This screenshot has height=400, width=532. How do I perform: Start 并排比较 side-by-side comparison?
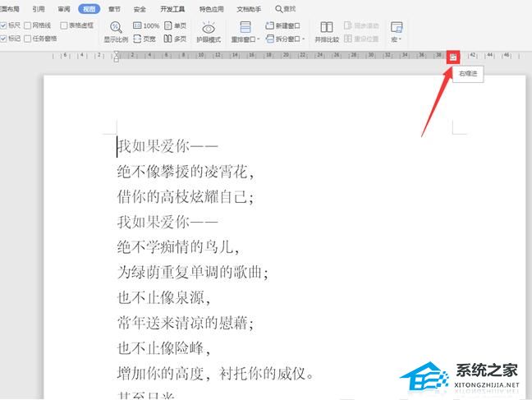click(x=327, y=32)
